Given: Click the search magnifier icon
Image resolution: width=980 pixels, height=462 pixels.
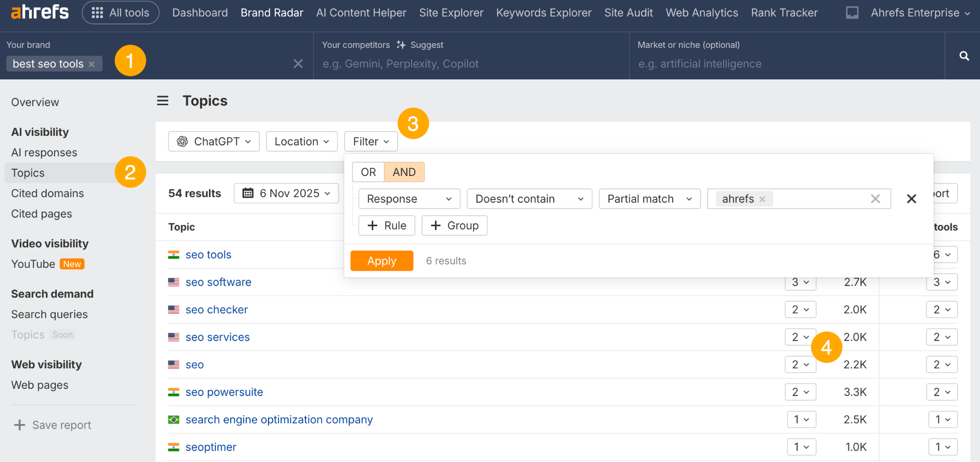Looking at the screenshot, I should pyautogui.click(x=964, y=56).
